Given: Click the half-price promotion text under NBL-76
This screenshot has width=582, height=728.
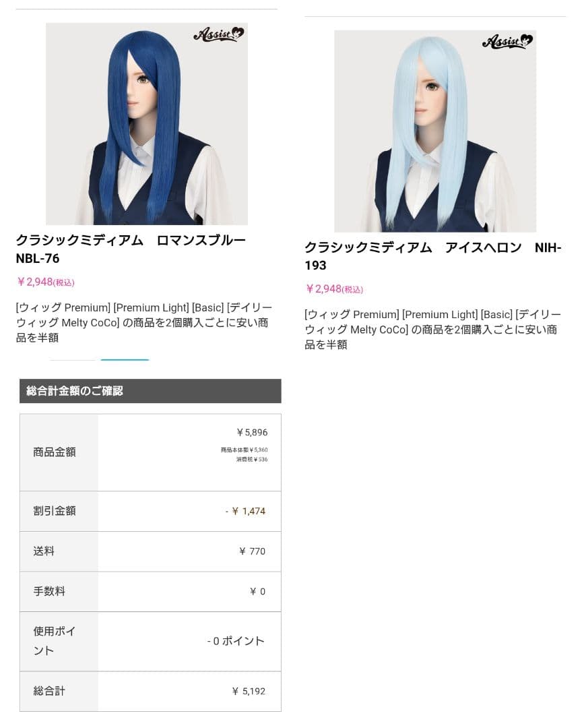Looking at the screenshot, I should point(144,323).
